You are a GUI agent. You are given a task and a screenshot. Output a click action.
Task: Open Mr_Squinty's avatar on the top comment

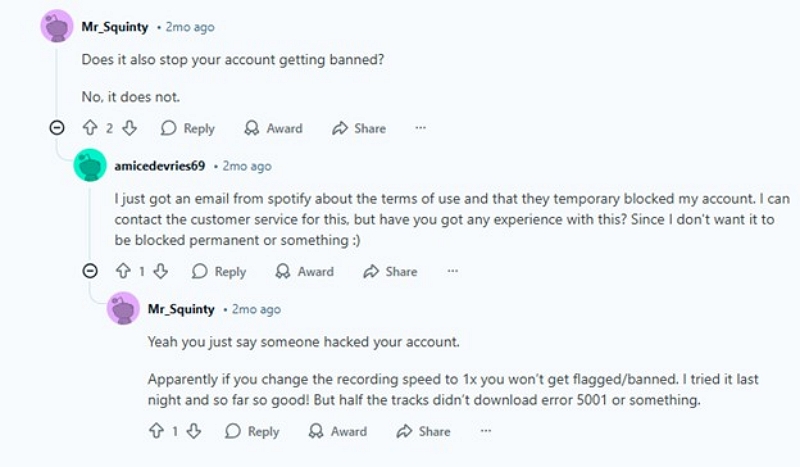click(x=57, y=26)
